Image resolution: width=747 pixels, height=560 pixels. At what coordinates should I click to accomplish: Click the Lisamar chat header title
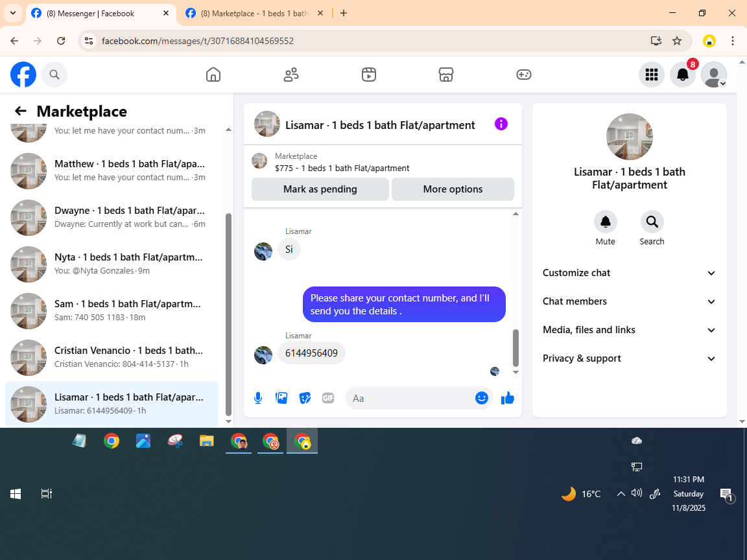pyautogui.click(x=380, y=125)
